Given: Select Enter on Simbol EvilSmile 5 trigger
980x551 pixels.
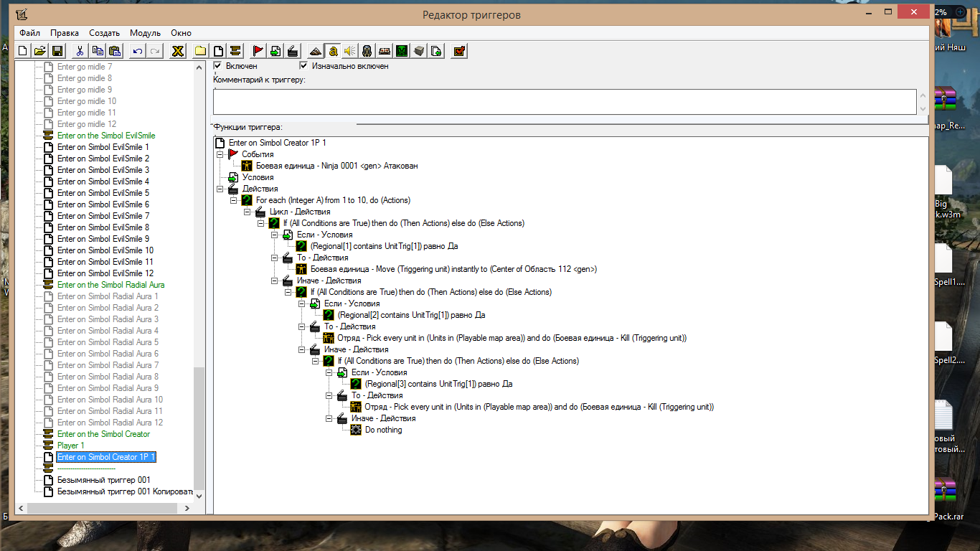Looking at the screenshot, I should (x=103, y=193).
